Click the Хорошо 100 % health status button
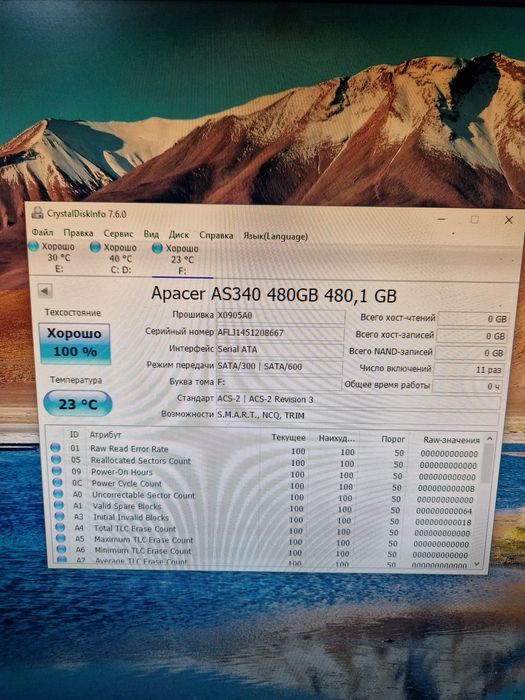Viewport: 525px width, 700px height. pyautogui.click(x=75, y=343)
